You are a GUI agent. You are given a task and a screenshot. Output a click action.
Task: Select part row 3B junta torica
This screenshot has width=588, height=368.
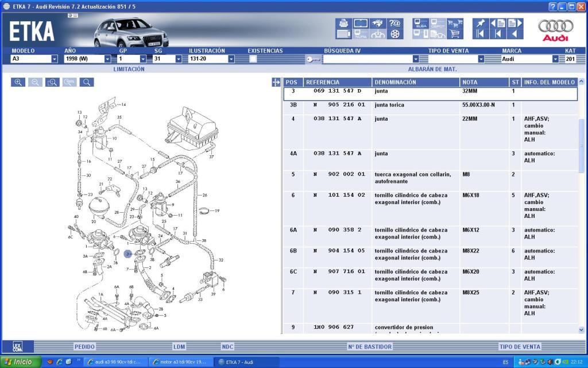pos(431,108)
